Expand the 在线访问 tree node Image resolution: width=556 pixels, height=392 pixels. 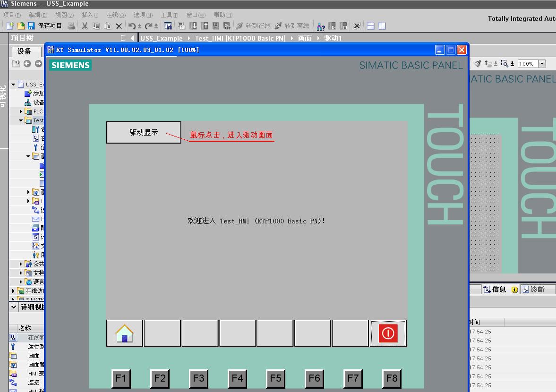[x=13, y=291]
